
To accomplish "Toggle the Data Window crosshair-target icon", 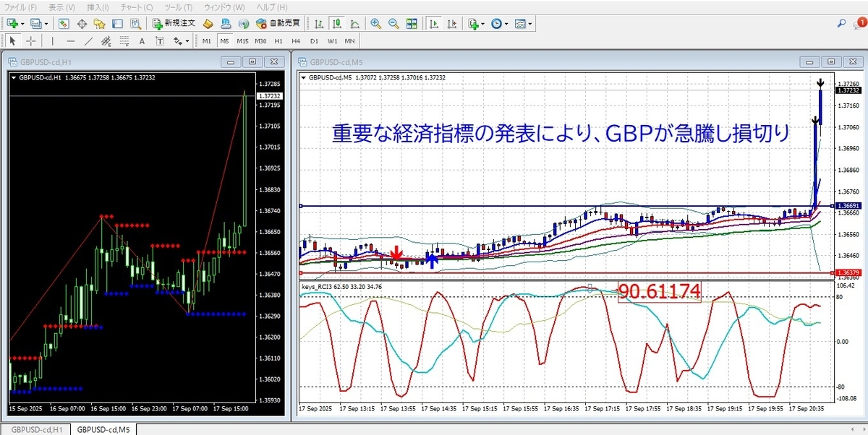I will pos(82,24).
